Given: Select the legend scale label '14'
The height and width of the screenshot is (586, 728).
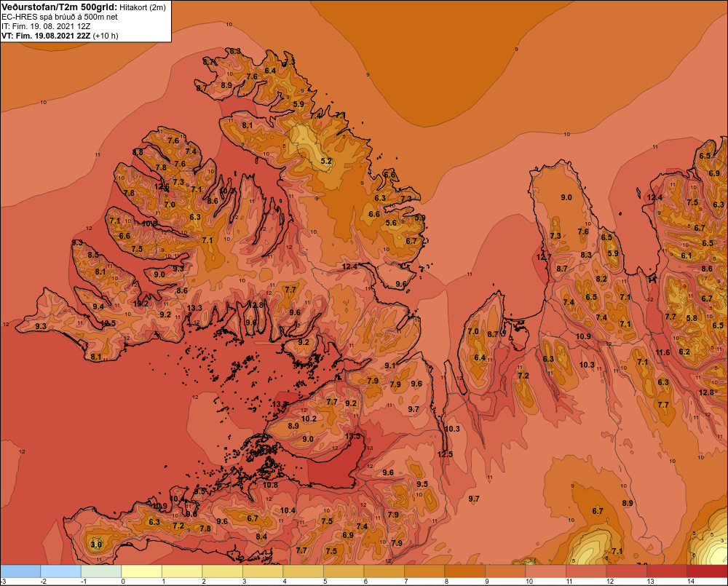Looking at the screenshot, I should (690, 582).
